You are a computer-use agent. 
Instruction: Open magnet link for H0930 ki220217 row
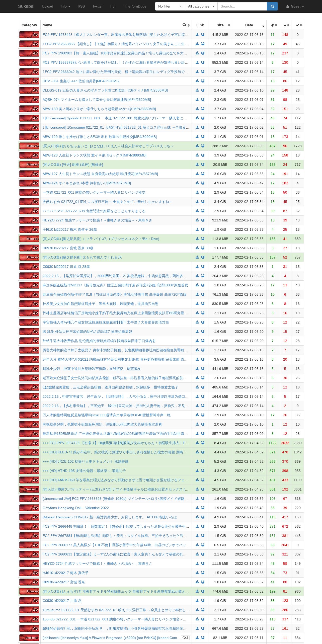click(x=203, y=248)
